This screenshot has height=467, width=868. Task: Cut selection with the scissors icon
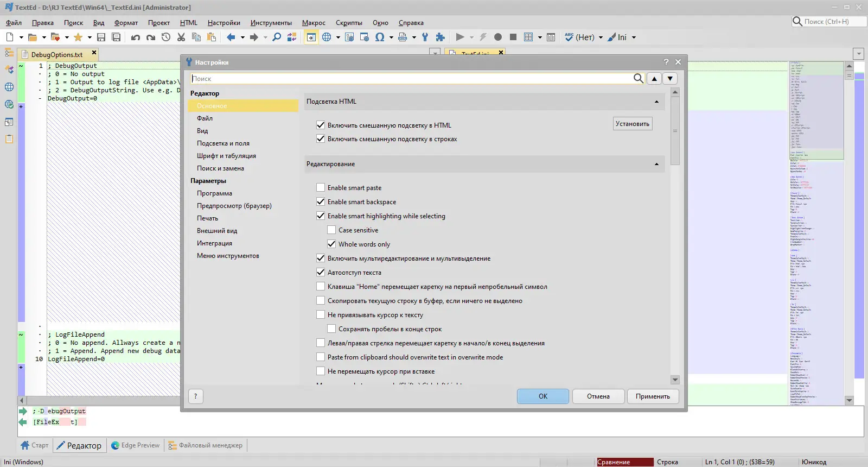[x=181, y=37]
